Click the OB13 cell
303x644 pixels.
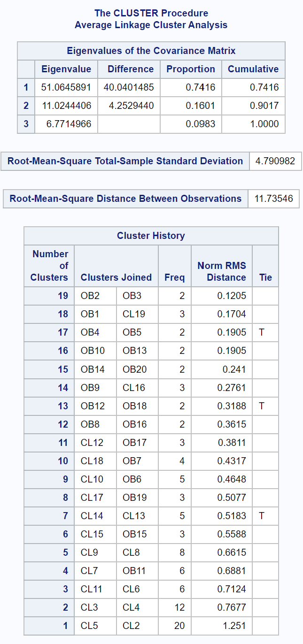pos(138,351)
